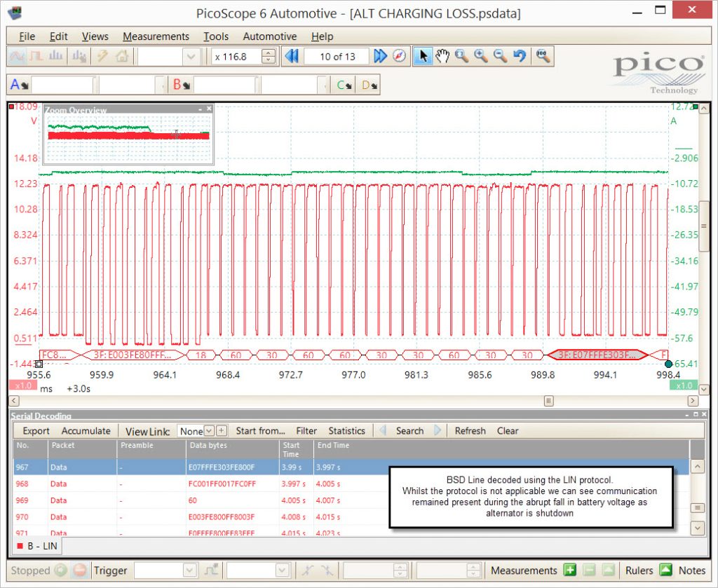Select spectrum mode icon
This screenshot has height=588, width=718.
[55, 56]
